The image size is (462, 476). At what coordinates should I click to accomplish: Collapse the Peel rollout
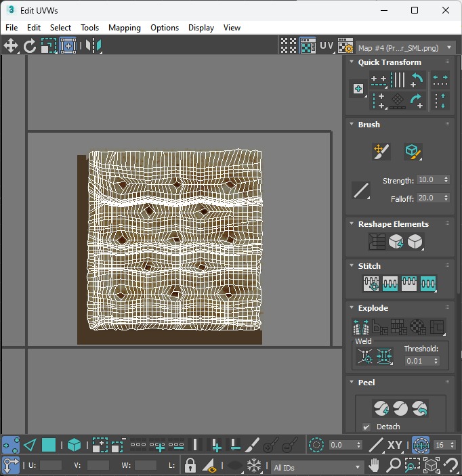[x=352, y=382]
